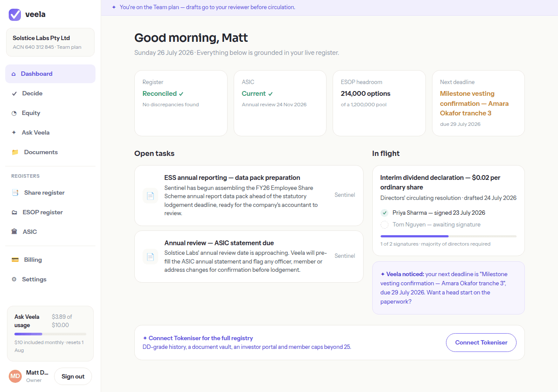Open Ask Veela from the sidebar
Image resolution: width=558 pixels, height=392 pixels.
tap(50, 132)
